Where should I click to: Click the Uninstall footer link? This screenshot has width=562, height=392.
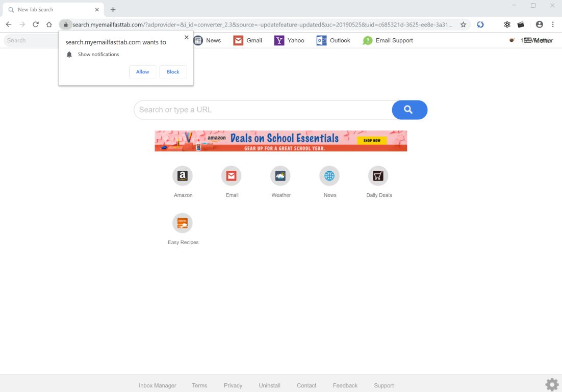click(x=270, y=385)
